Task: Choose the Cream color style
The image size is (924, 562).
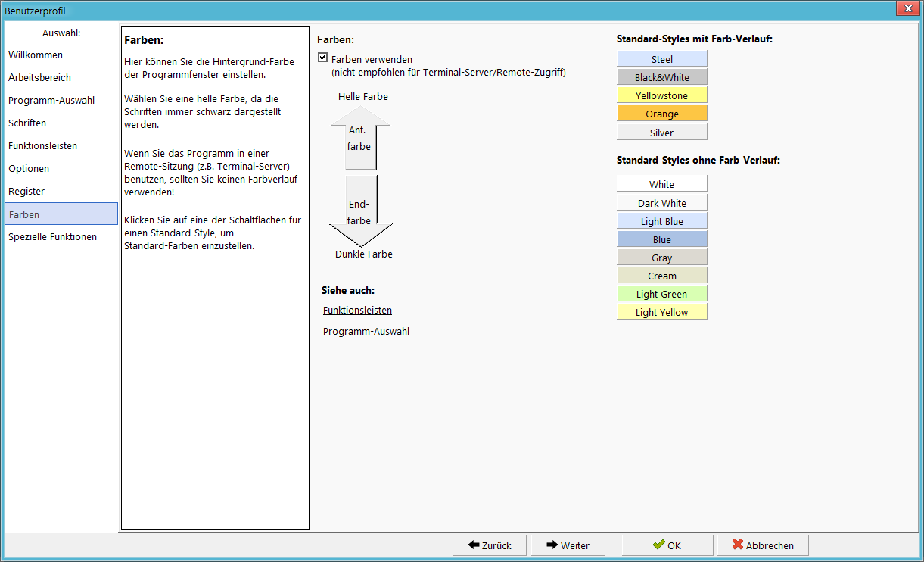Action: (x=661, y=276)
